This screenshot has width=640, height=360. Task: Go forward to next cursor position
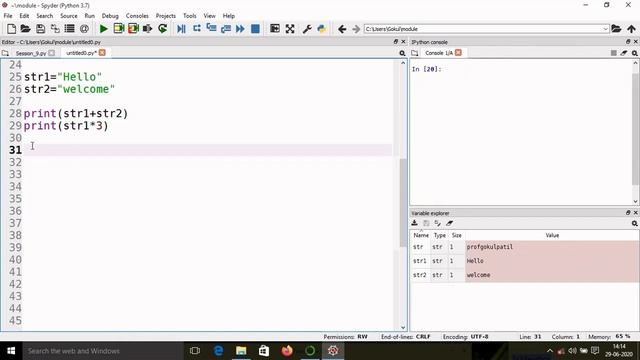click(356, 29)
